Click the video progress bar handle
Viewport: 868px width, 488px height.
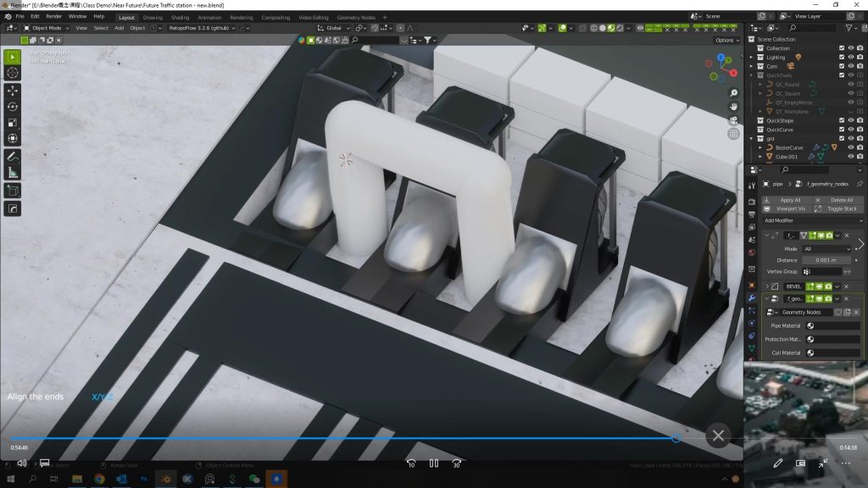click(676, 439)
